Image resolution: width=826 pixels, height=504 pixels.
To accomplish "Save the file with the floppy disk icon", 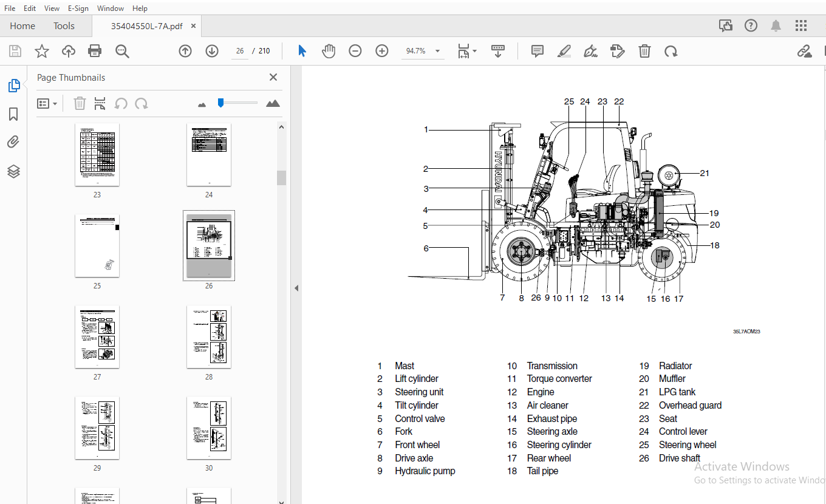I will (x=15, y=51).
